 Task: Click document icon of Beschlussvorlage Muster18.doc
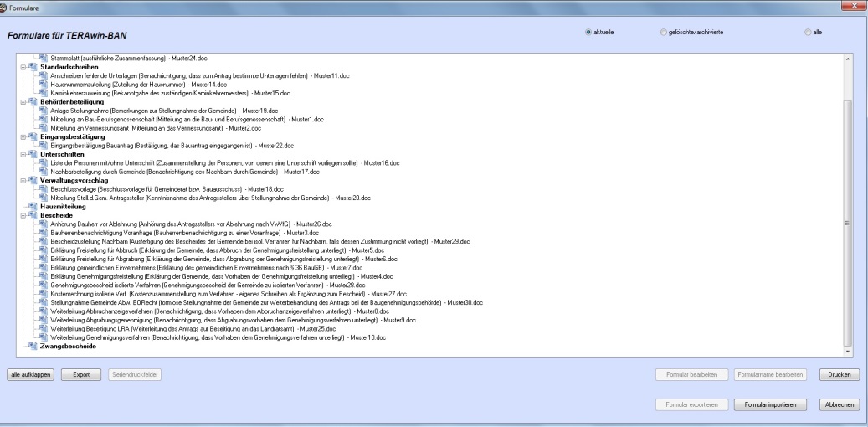43,190
